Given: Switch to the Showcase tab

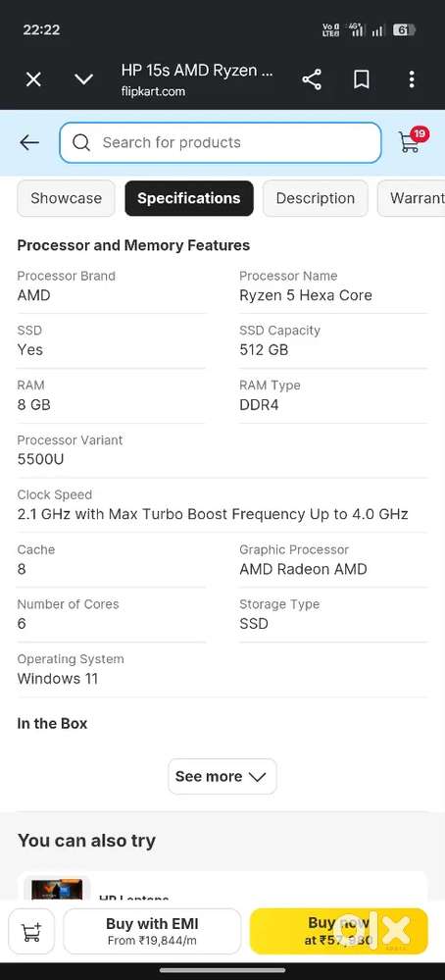Looking at the screenshot, I should click(66, 198).
